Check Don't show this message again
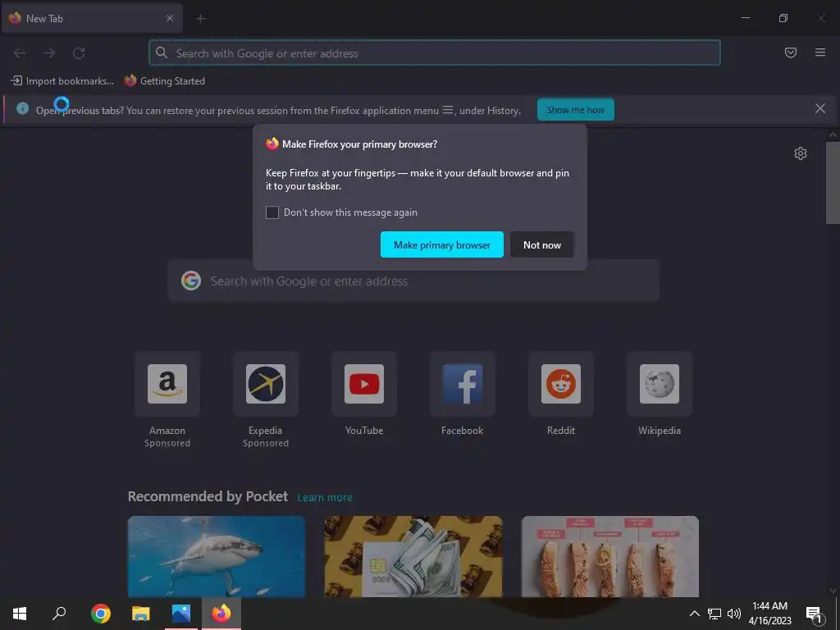 pos(272,212)
